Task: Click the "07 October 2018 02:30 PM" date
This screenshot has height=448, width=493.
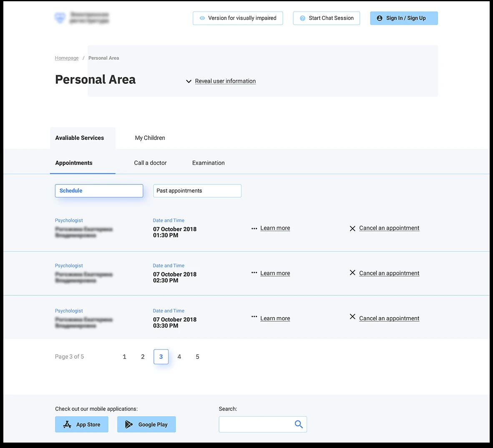Action: (175, 277)
